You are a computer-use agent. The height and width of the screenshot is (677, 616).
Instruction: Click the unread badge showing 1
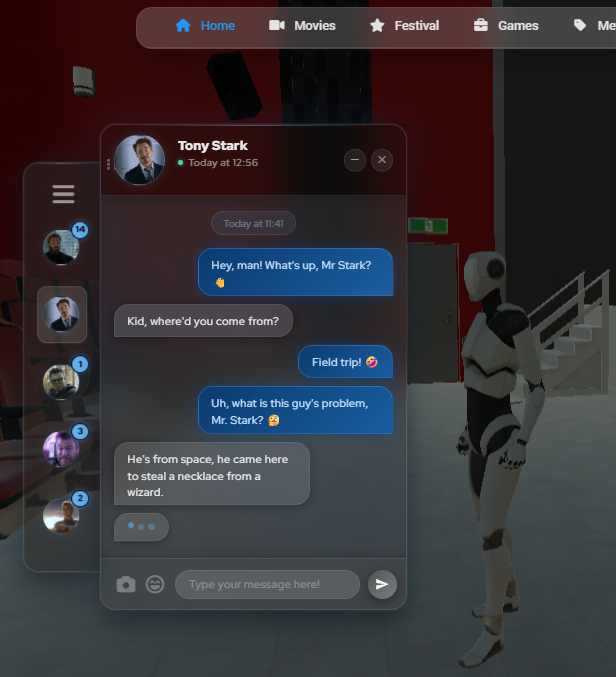point(80,364)
